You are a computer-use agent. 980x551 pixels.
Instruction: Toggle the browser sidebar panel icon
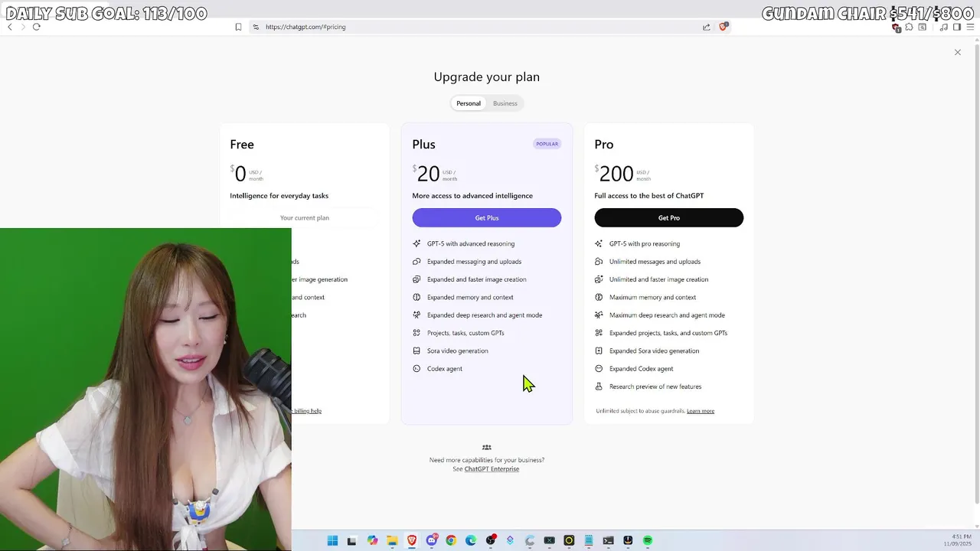pos(956,27)
